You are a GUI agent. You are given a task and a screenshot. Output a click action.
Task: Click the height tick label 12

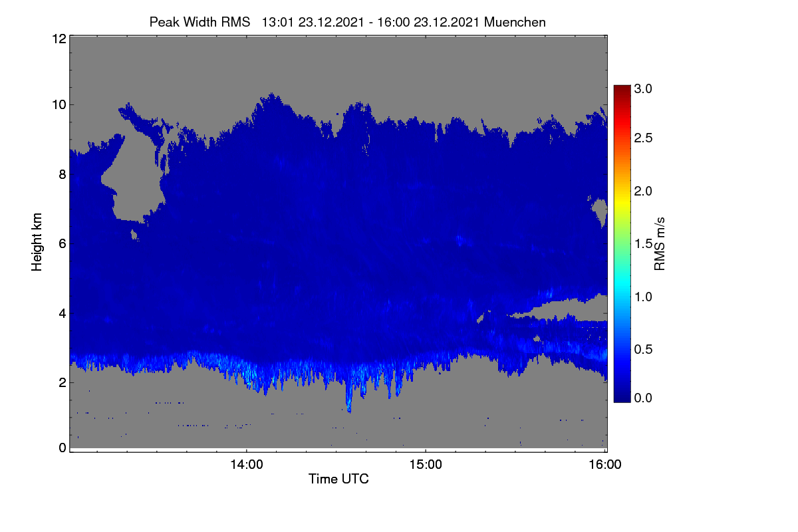pos(59,39)
